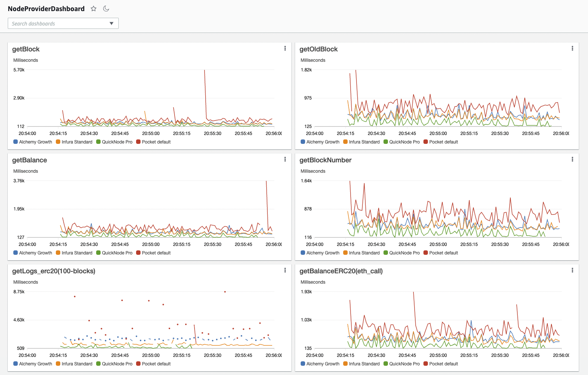
Task: Open the getBalanceERC20 widget actions menu
Action: click(572, 270)
